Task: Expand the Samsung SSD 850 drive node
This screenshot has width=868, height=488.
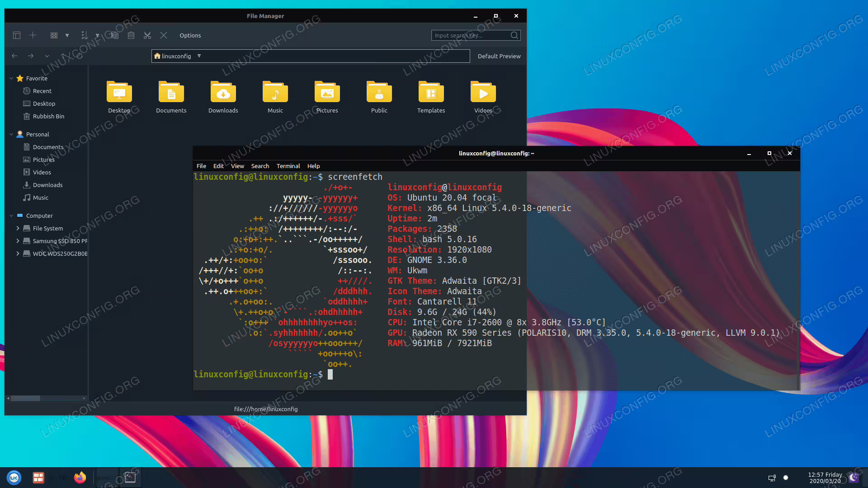Action: pos(18,241)
